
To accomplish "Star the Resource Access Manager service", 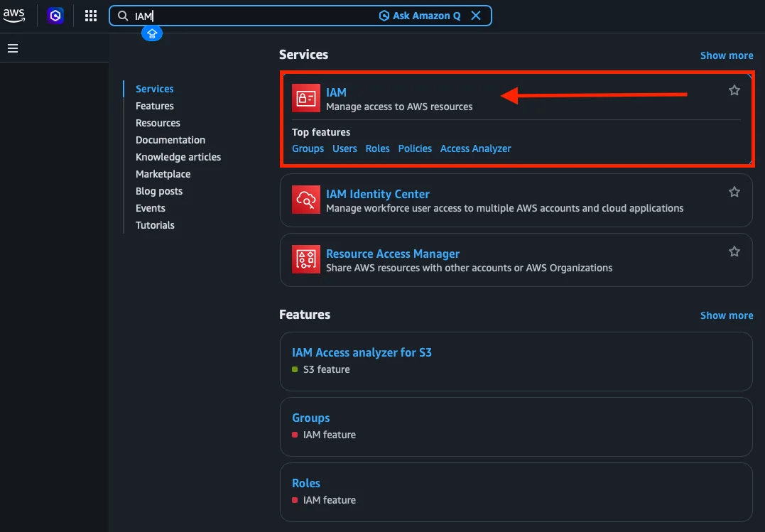I will click(734, 251).
